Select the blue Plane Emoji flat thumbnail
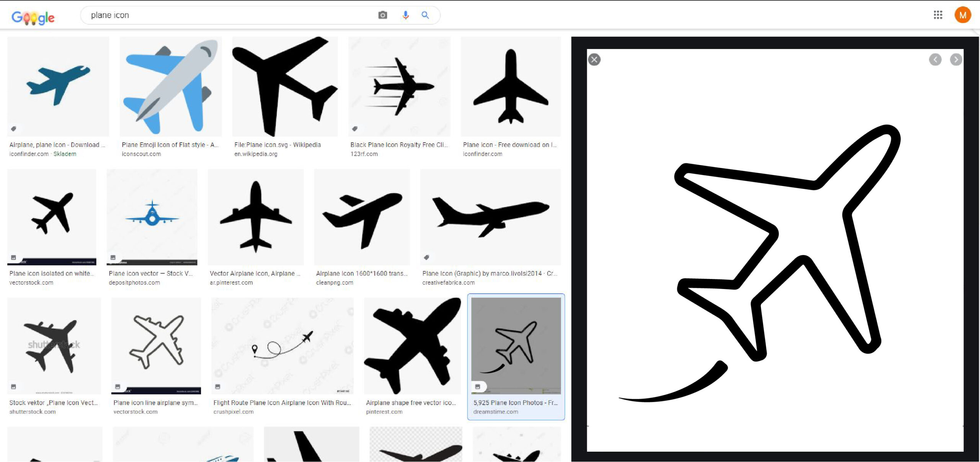Viewport: 980px width, 462px height. pyautogui.click(x=171, y=87)
